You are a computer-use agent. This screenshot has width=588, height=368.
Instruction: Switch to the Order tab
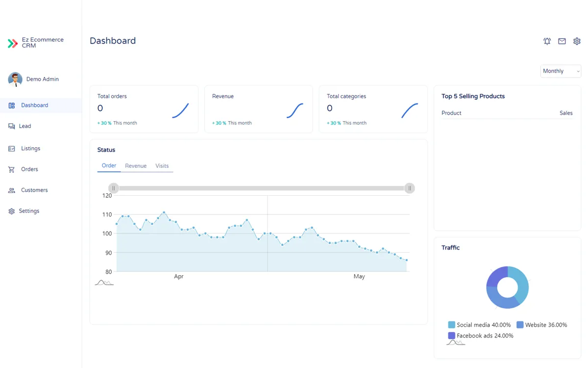tap(109, 166)
